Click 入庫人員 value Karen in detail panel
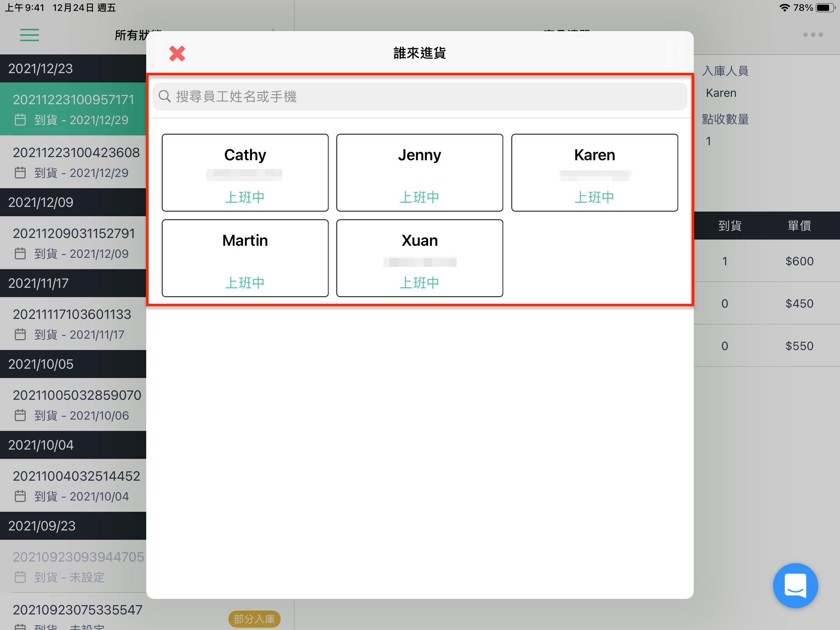The height and width of the screenshot is (630, 840). (721, 93)
